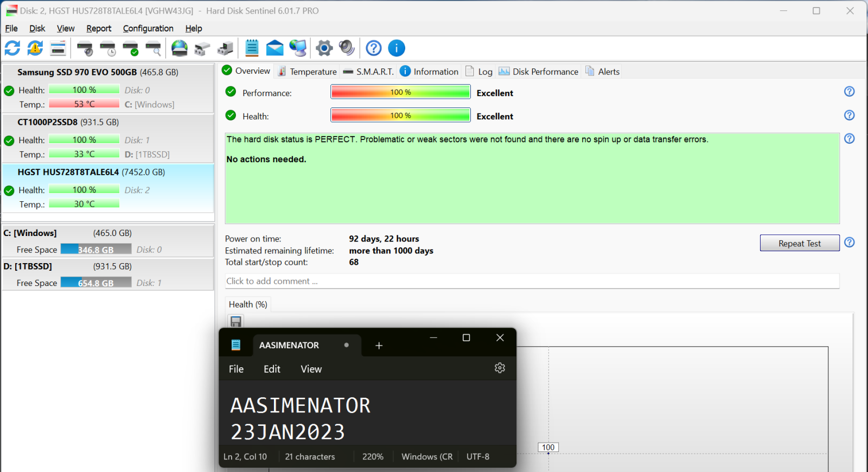Image resolution: width=868 pixels, height=472 pixels.
Task: Click the 'Click to add comment' field
Action: (x=532, y=281)
